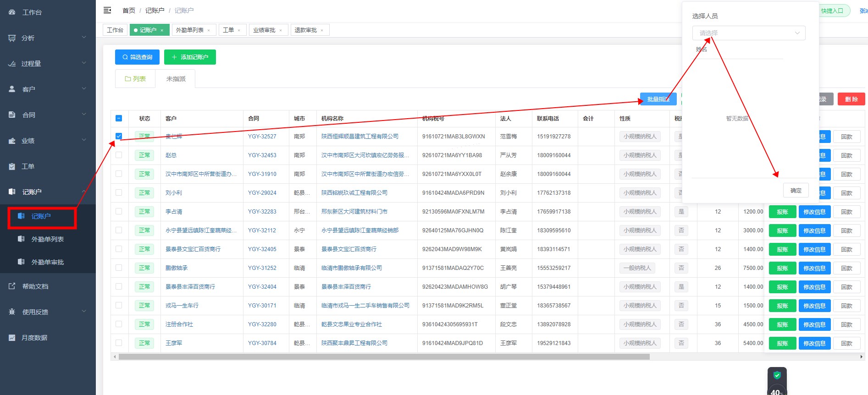Tick the checkbox for the 戎马一生车行 row

(x=119, y=306)
